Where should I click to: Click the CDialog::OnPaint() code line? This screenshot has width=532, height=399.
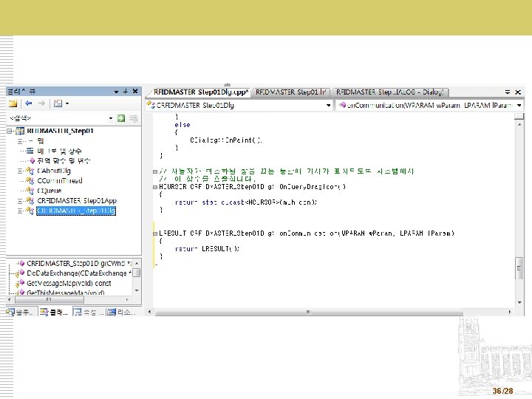click(x=225, y=140)
